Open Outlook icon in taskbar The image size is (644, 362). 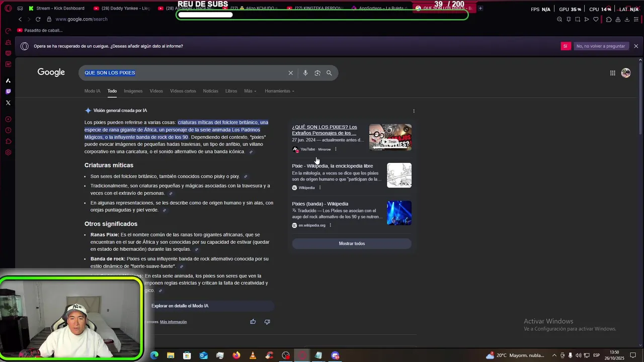coord(203,355)
